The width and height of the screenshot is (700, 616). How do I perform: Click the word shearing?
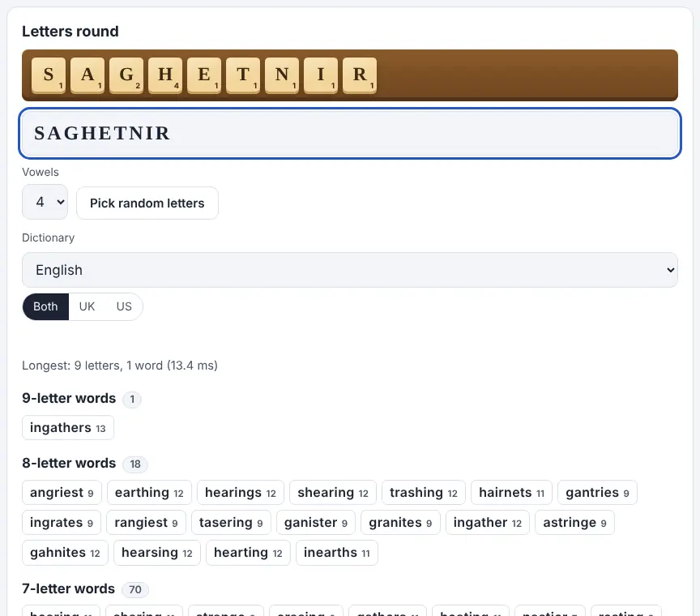pos(333,493)
